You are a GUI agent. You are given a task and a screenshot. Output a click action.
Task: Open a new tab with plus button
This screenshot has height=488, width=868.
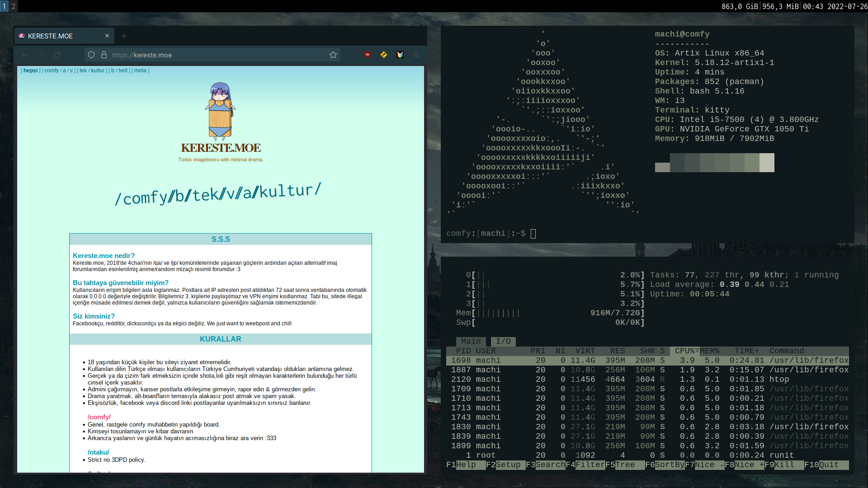[x=124, y=36]
